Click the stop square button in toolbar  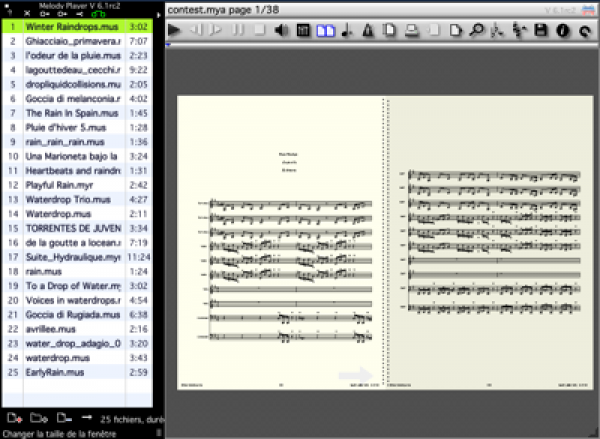click(260, 32)
